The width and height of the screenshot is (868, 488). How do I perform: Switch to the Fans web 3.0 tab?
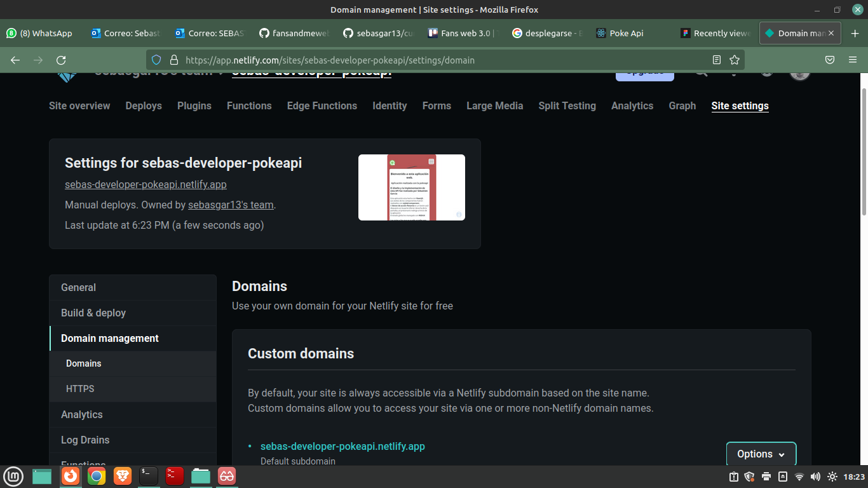462,33
